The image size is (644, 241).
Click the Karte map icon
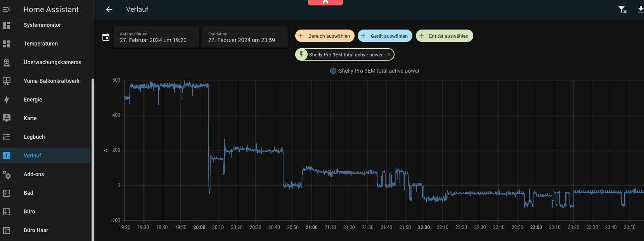(7, 118)
